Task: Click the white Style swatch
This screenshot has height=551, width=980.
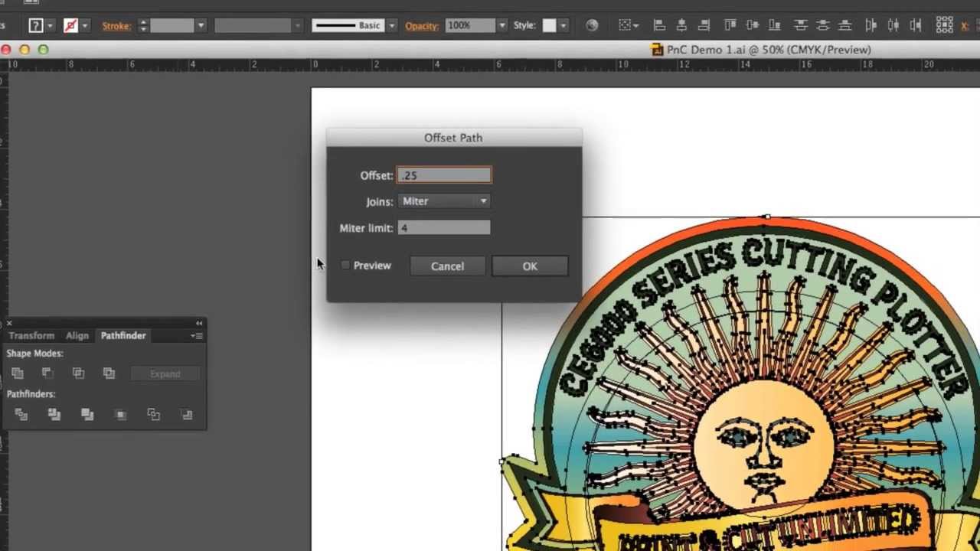Action: tap(549, 26)
